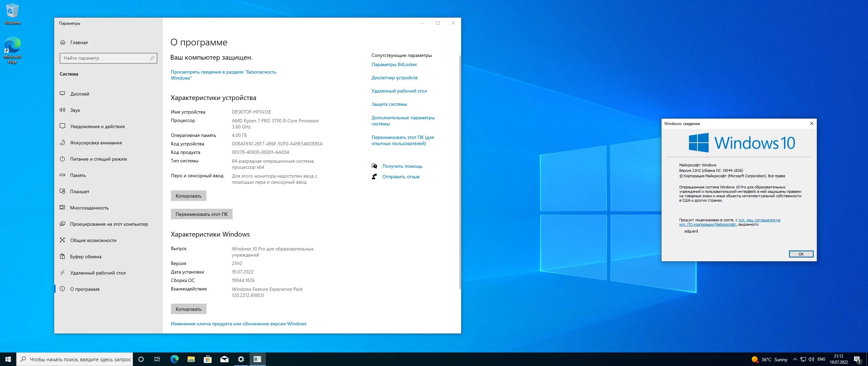
Task: Click the Найти параметр search field
Action: 105,58
